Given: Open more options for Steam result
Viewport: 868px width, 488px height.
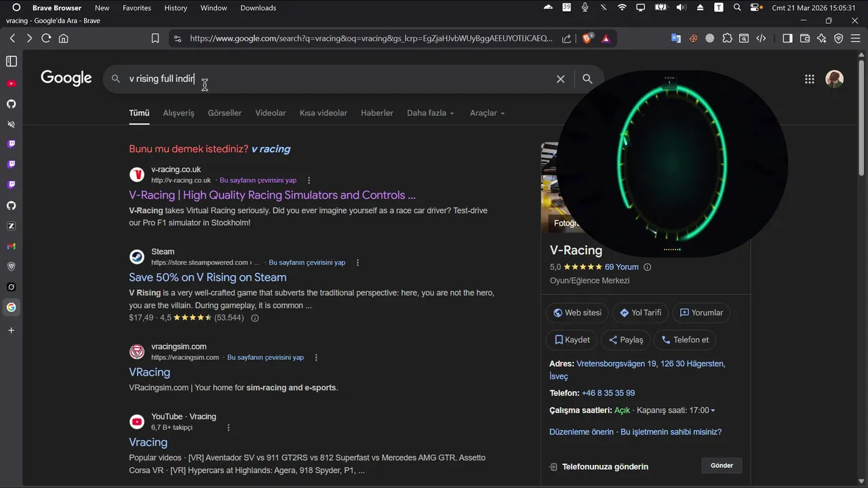Looking at the screenshot, I should click(x=358, y=262).
